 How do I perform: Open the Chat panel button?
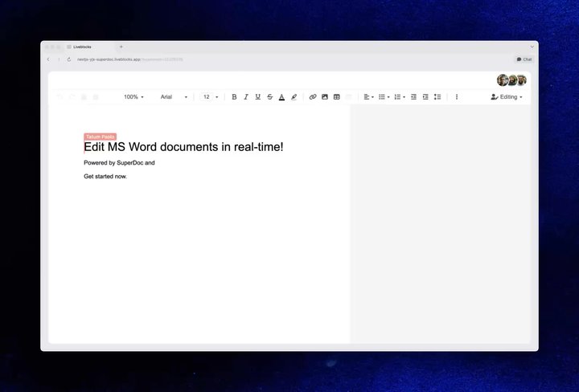tap(524, 59)
